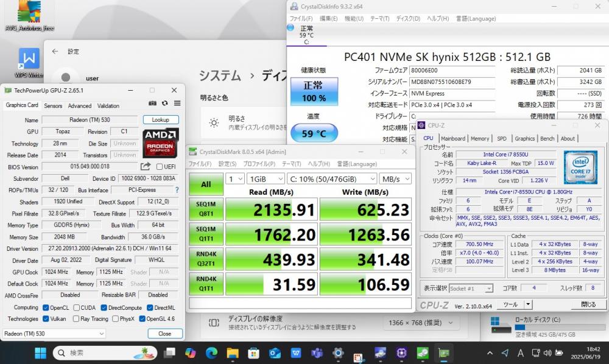Open Task View from the taskbar

click(x=170, y=353)
